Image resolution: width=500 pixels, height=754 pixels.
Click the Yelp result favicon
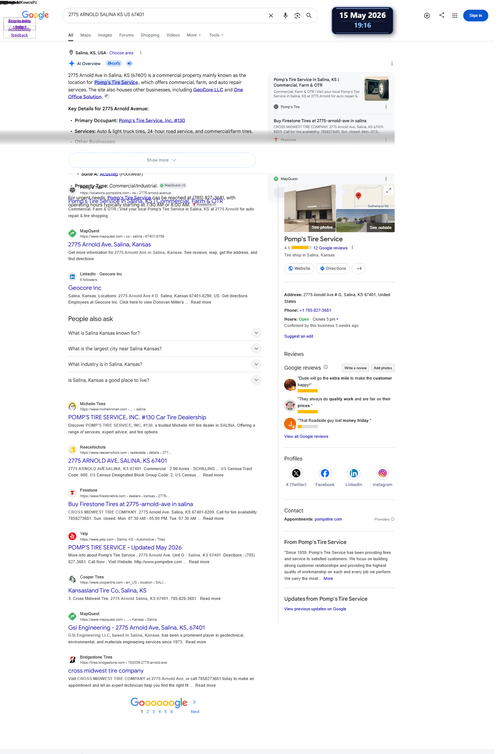[72, 536]
